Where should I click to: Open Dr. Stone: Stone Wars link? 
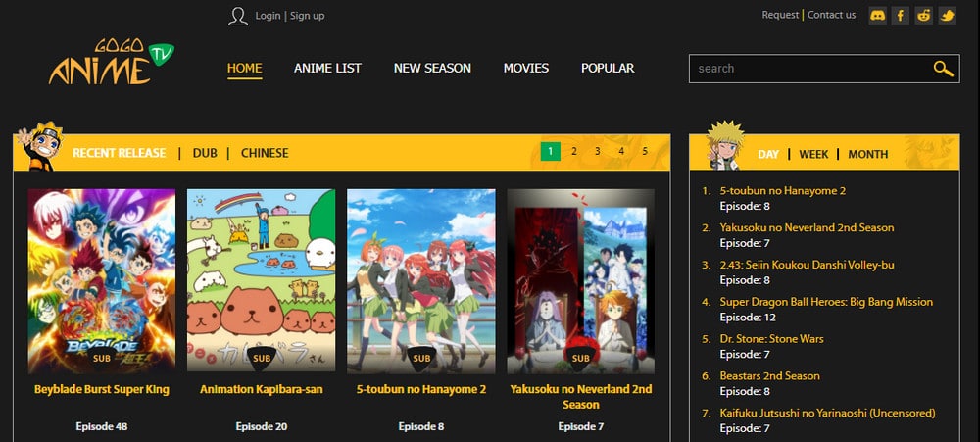click(x=771, y=339)
